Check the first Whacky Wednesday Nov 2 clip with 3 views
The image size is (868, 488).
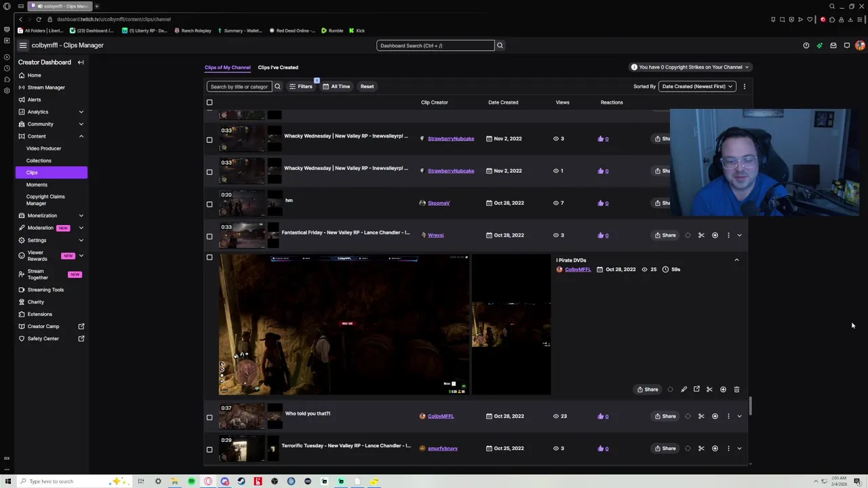click(210, 140)
